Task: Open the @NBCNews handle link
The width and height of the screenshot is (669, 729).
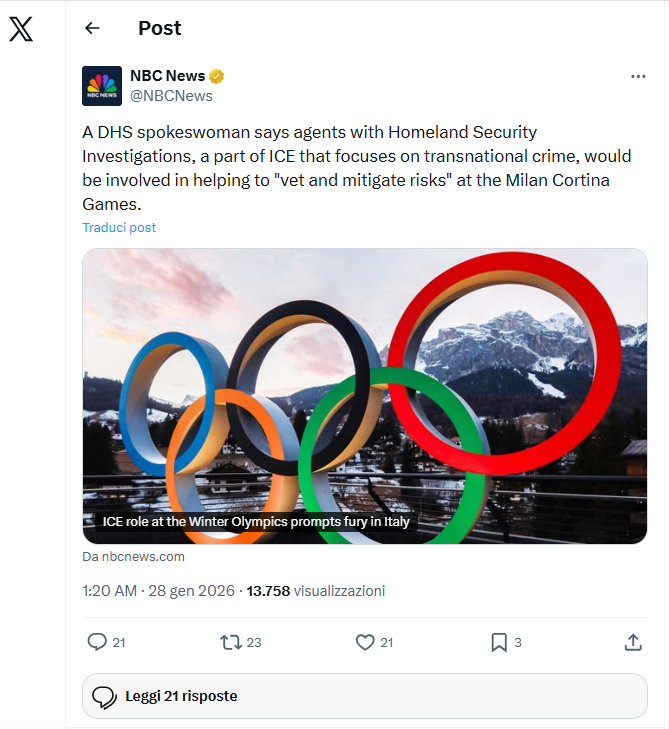Action: 171,96
